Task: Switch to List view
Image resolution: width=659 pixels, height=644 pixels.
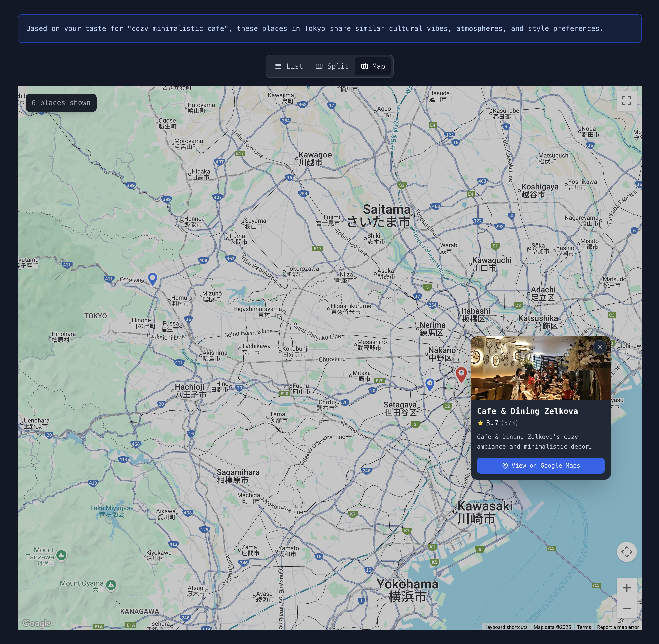Action: 289,66
